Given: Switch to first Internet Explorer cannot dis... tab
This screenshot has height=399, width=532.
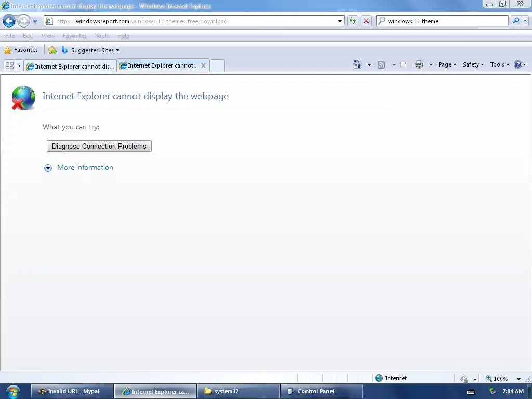Looking at the screenshot, I should coord(70,66).
